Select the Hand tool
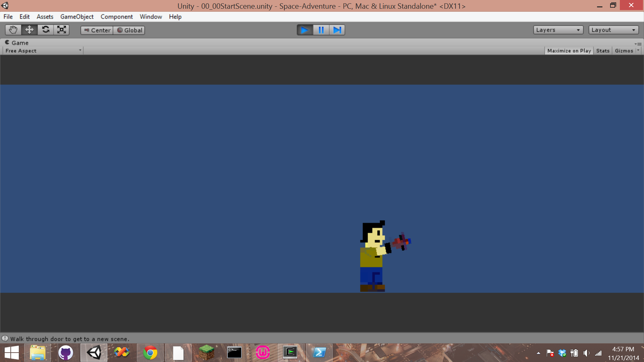This screenshot has height=362, width=644. click(x=13, y=30)
